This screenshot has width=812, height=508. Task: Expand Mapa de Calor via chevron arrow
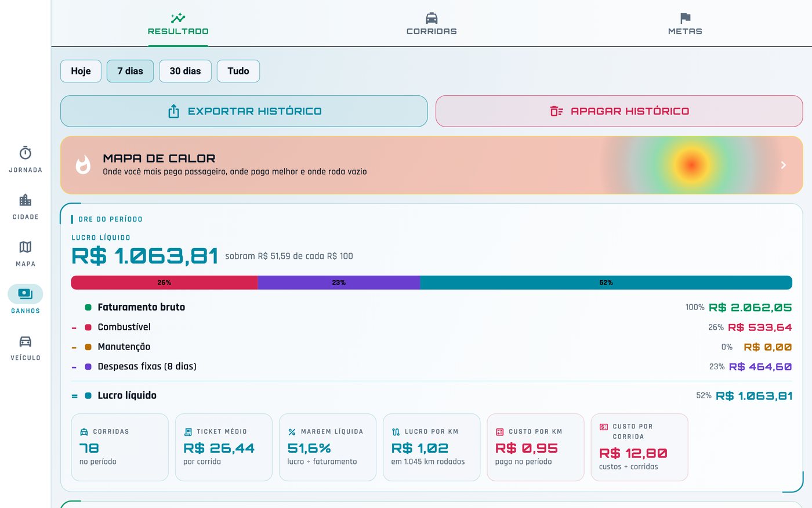pos(784,165)
